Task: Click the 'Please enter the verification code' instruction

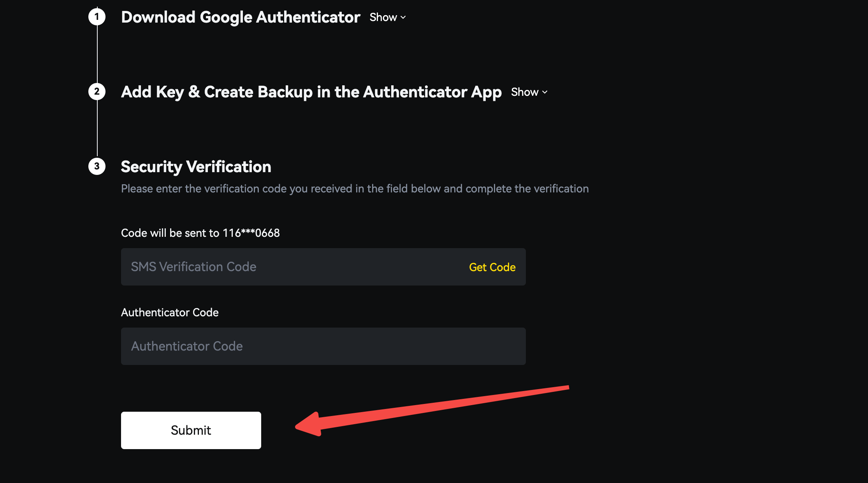Action: (x=355, y=189)
